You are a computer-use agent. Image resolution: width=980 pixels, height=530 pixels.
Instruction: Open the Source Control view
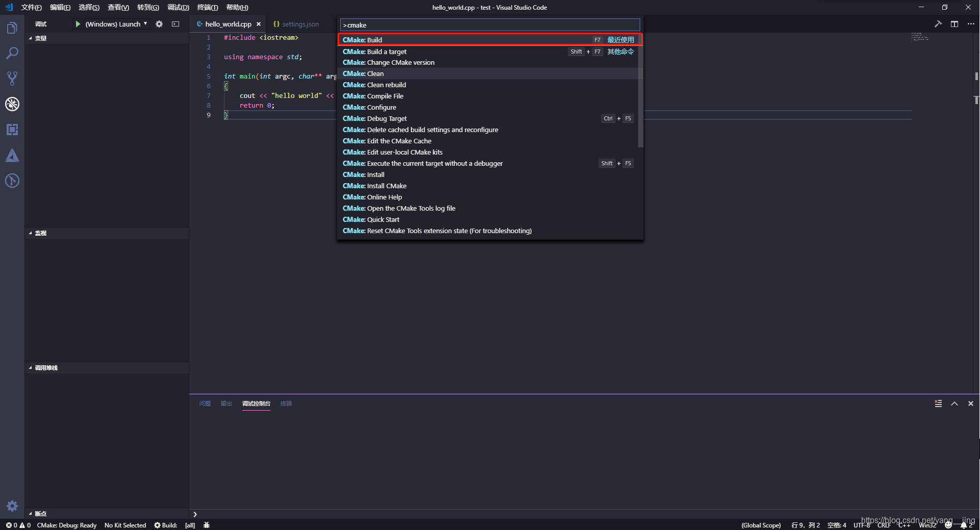point(12,79)
